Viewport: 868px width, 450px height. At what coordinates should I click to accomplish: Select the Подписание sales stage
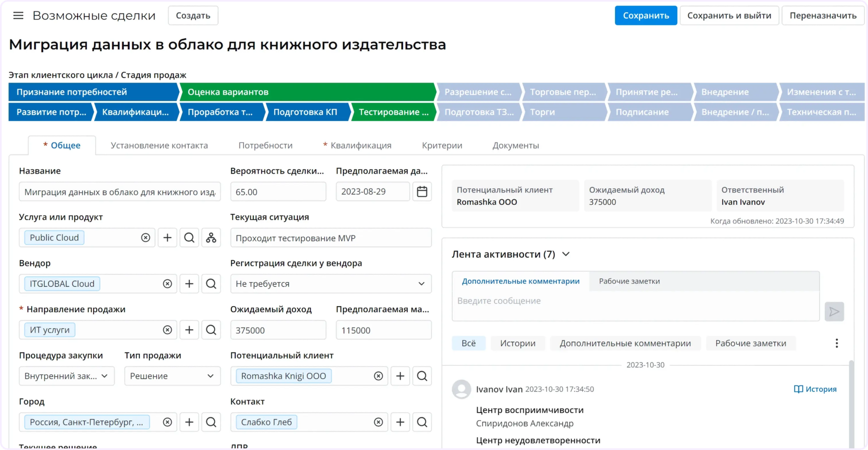tap(650, 112)
